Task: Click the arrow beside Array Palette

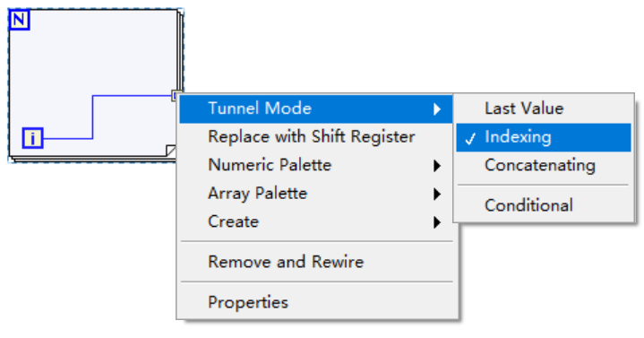Action: pyautogui.click(x=437, y=194)
